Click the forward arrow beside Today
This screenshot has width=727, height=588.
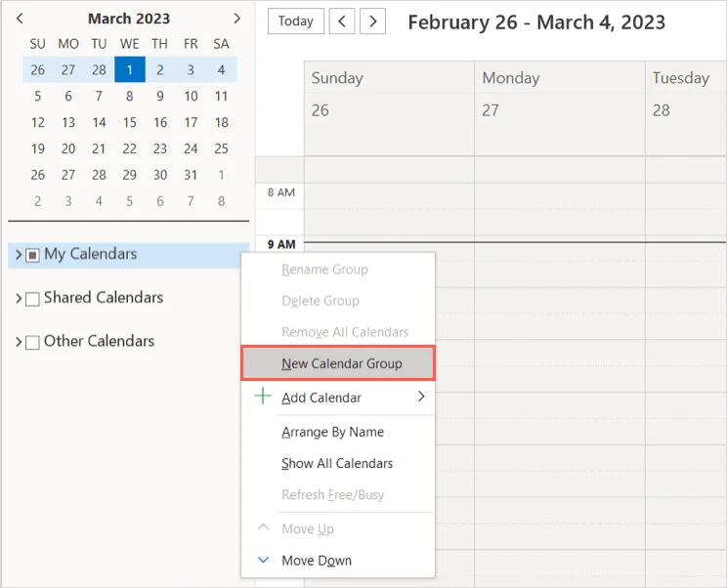point(372,21)
